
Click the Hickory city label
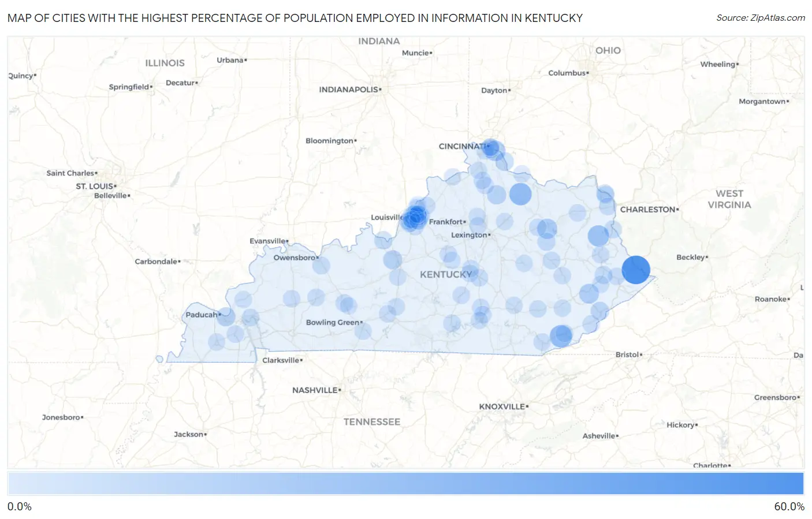[681, 425]
